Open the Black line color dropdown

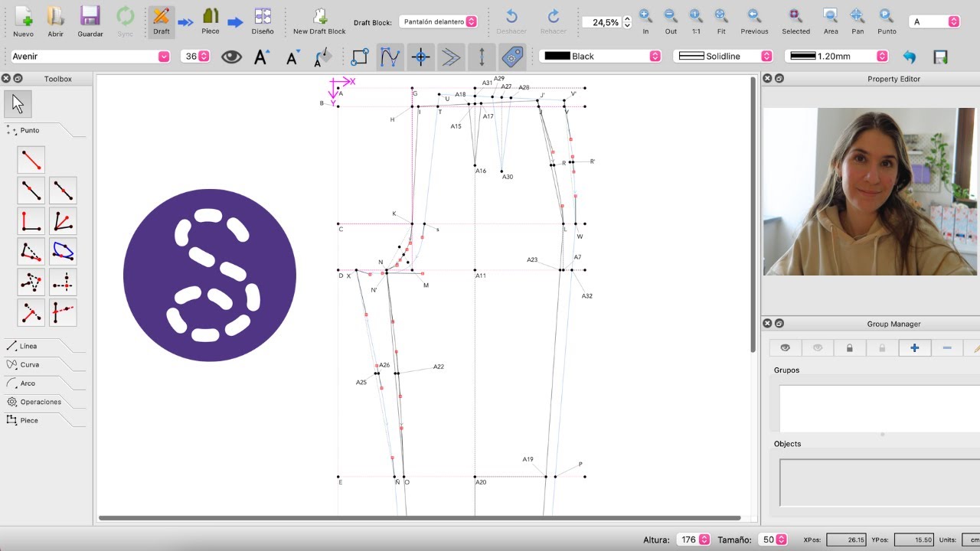(x=600, y=57)
